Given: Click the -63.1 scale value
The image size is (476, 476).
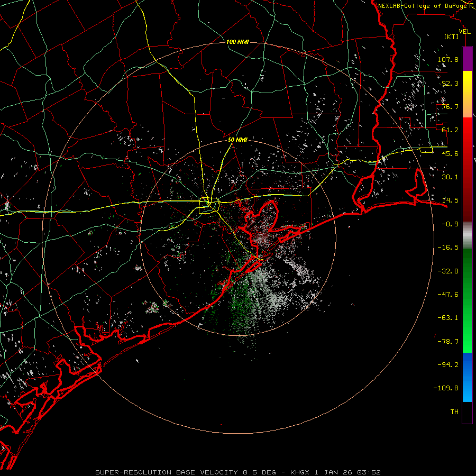Looking at the screenshot, I should [448, 318].
